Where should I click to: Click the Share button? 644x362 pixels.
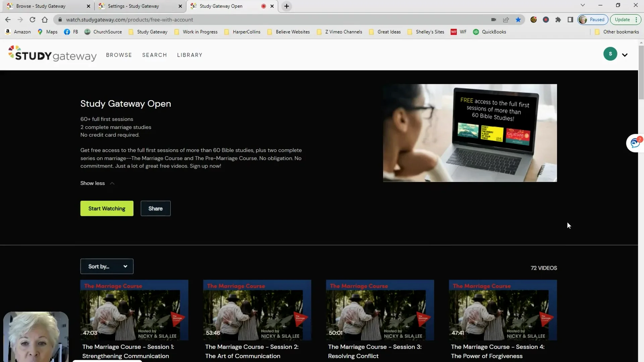155,208
